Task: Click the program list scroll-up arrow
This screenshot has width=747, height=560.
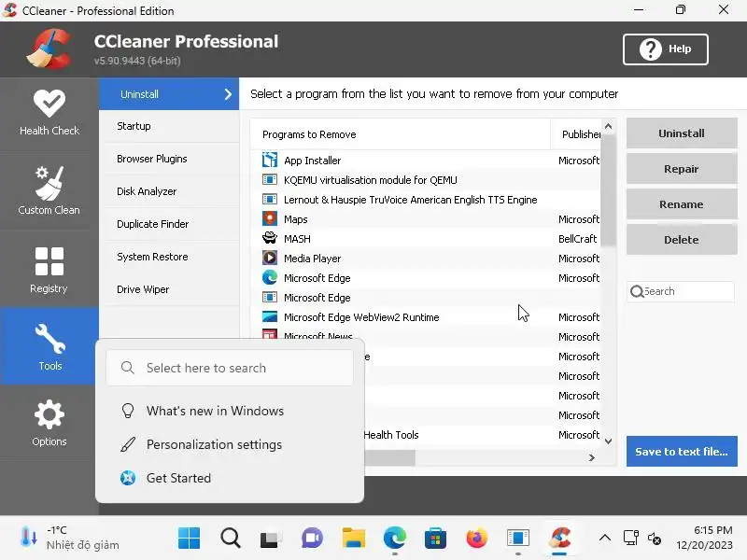Action: click(609, 126)
